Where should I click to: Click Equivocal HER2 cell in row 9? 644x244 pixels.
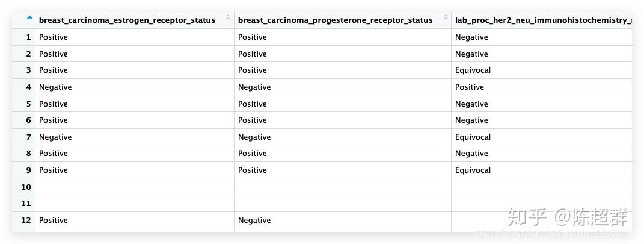click(x=473, y=170)
